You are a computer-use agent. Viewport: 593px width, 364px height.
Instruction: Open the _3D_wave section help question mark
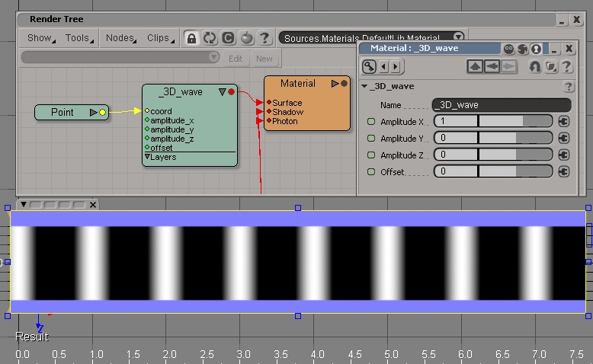tap(568, 87)
